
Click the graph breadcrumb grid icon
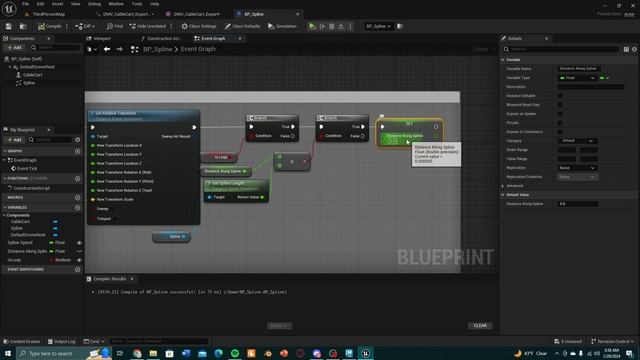134,49
